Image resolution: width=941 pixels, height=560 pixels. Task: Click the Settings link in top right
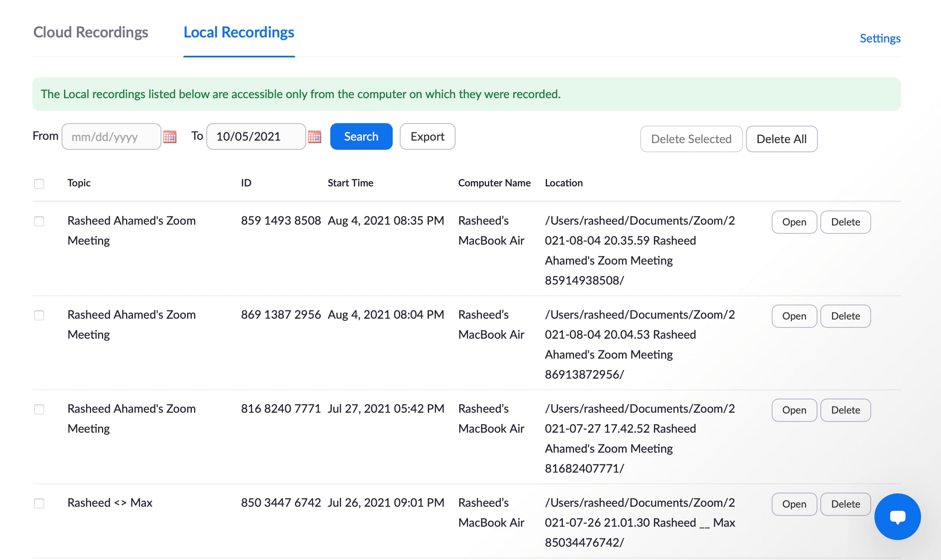pyautogui.click(x=880, y=38)
